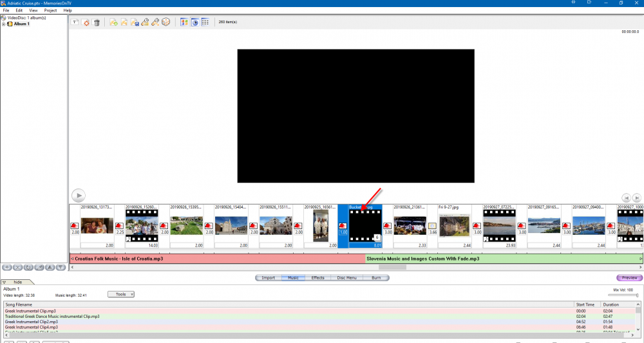Open the Tools dropdown
Viewport: 644px width, 343px height.
(x=120, y=294)
